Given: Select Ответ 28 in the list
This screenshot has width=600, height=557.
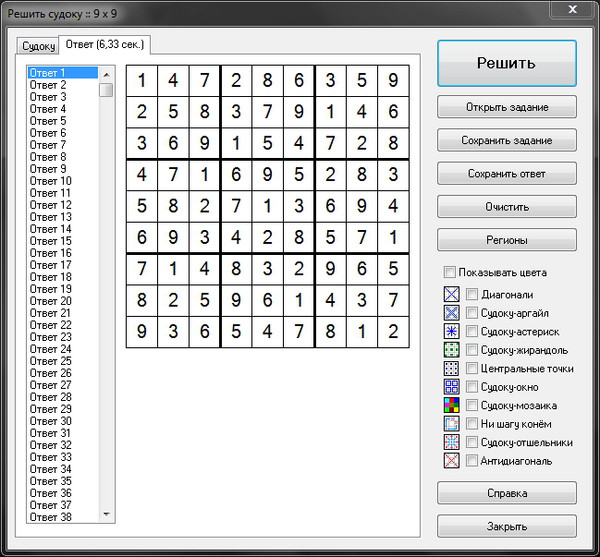Looking at the screenshot, I should coord(63,397).
